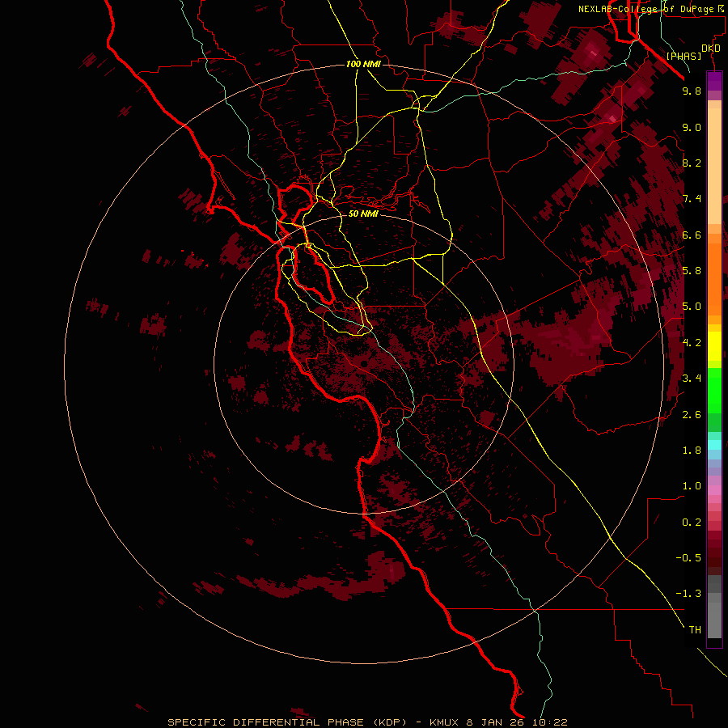Click the 9.0 scale value
This screenshot has height=728, width=728.
pyautogui.click(x=692, y=127)
